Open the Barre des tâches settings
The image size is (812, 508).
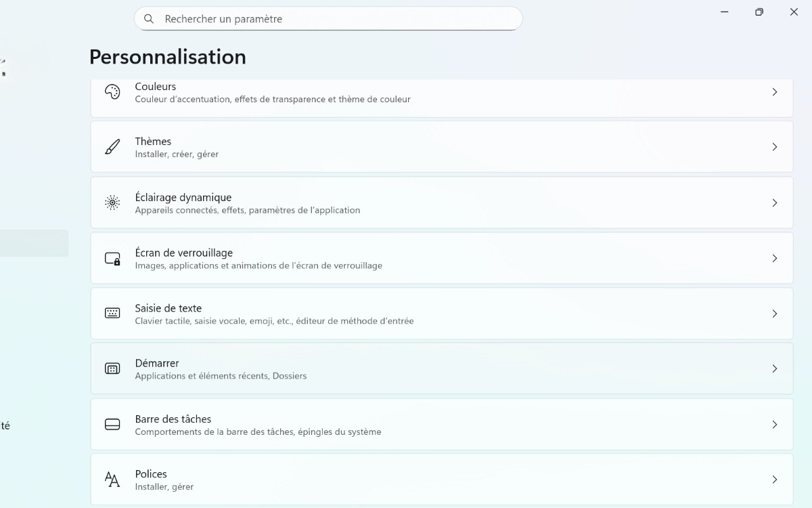point(440,424)
